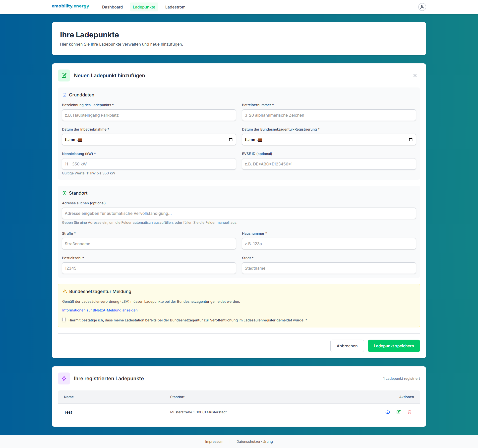Image resolution: width=478 pixels, height=448 pixels.
Task: Click the Bundesnetzagentur warning triangle icon
Action: [65, 292]
